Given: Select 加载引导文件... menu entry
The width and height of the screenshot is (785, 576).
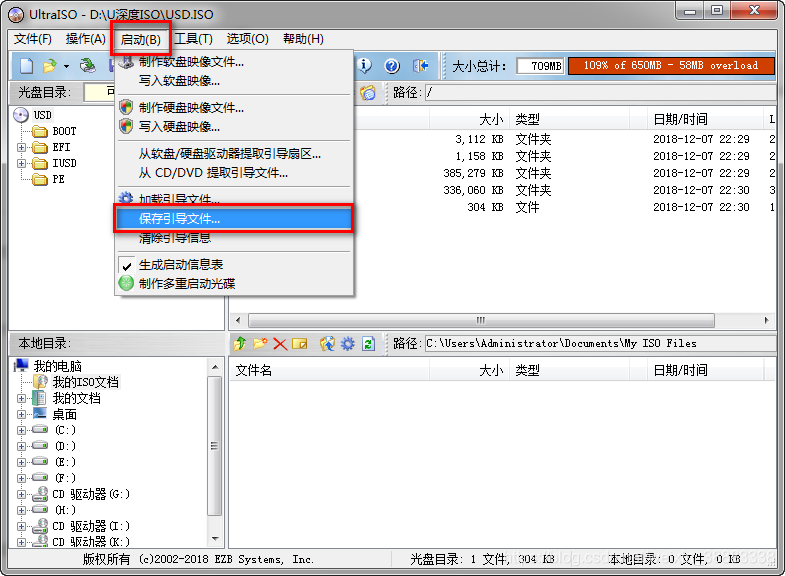Looking at the screenshot, I should (234, 199).
